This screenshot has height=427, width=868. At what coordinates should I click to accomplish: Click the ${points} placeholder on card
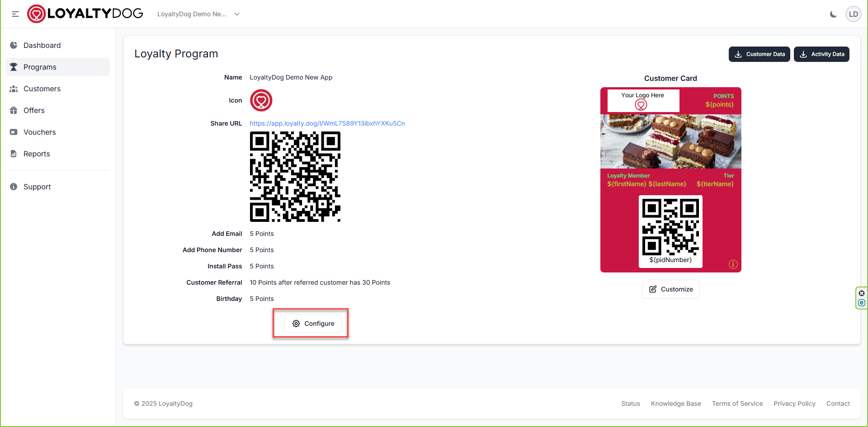click(720, 104)
